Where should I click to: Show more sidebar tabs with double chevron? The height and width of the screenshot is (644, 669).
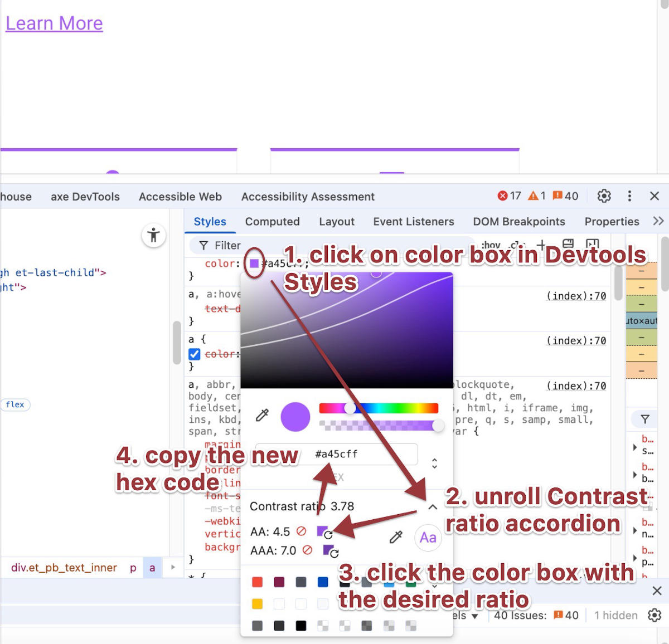point(658,221)
